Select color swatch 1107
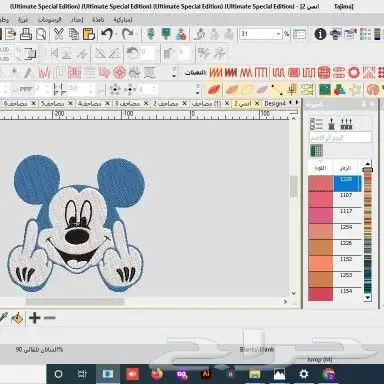Viewport: 384px width, 384px height. tap(320, 200)
